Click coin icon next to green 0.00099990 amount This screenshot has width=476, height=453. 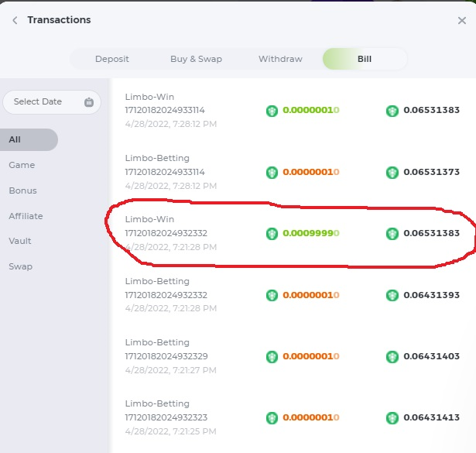[272, 233]
